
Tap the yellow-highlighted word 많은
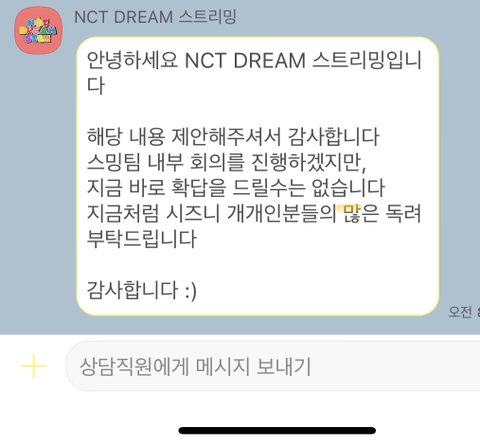(x=361, y=213)
